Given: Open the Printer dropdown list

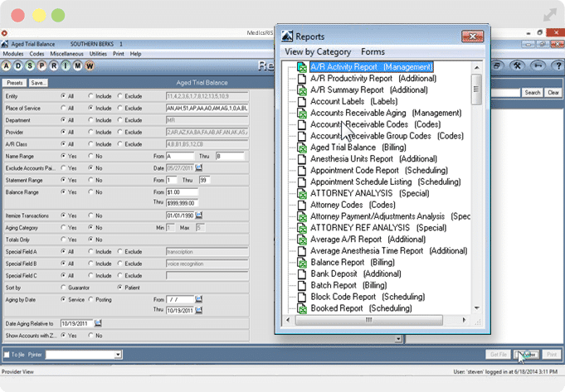Looking at the screenshot, I should (x=119, y=354).
